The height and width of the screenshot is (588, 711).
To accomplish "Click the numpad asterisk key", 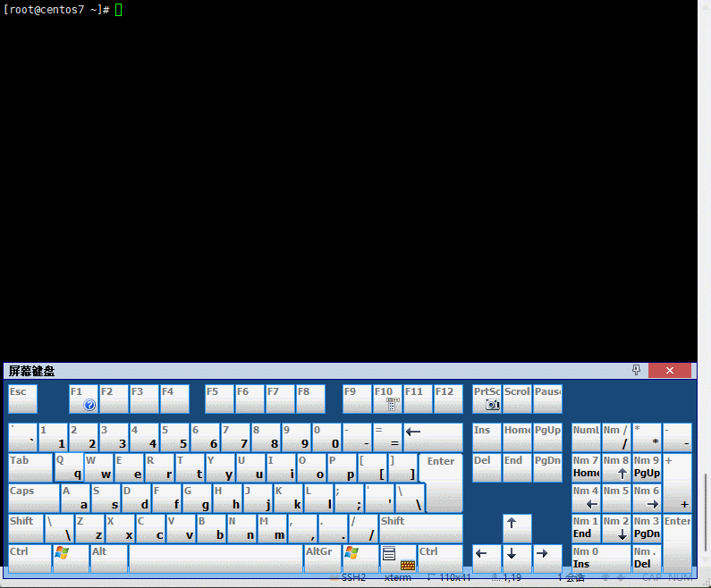I will coord(647,437).
